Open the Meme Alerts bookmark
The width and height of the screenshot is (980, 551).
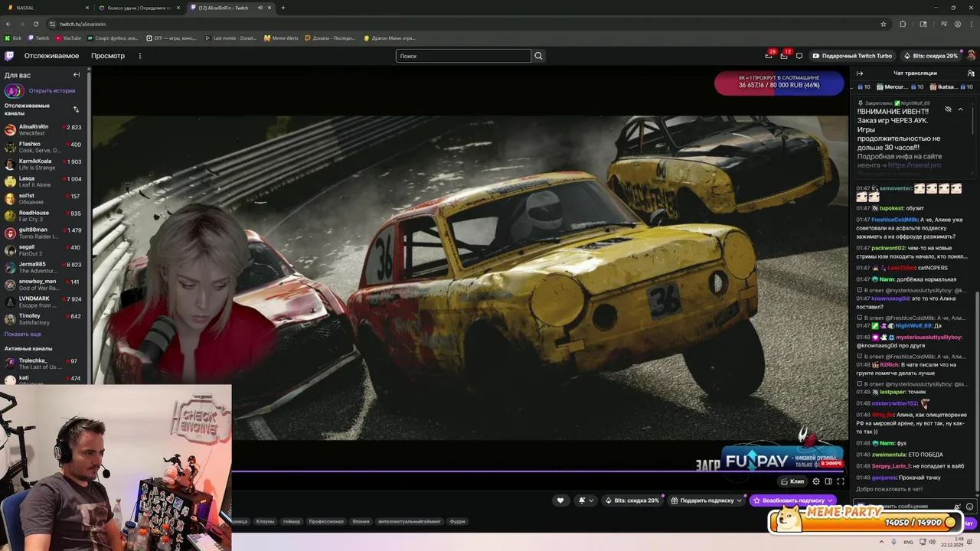(x=281, y=37)
